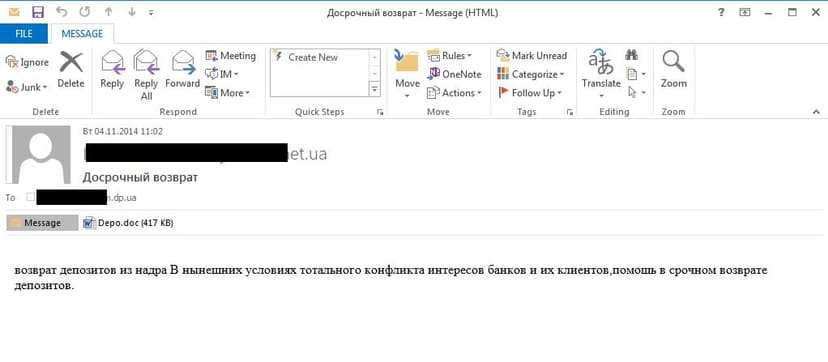This screenshot has height=362, width=828.
Task: Click the sender's avatar picture
Action: [41, 155]
